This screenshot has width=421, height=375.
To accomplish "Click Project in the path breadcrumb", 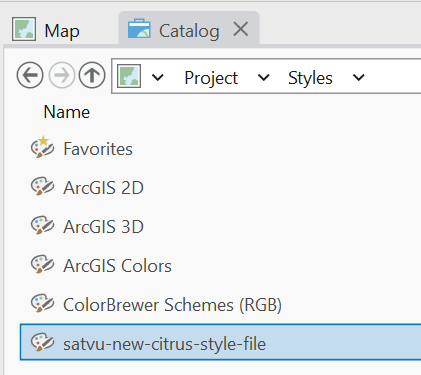I will coord(211,78).
